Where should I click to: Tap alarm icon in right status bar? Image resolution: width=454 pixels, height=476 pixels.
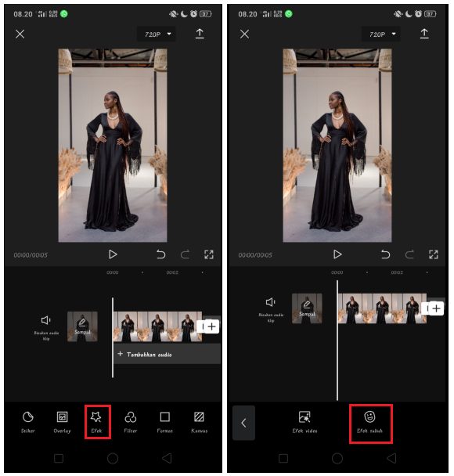(418, 14)
